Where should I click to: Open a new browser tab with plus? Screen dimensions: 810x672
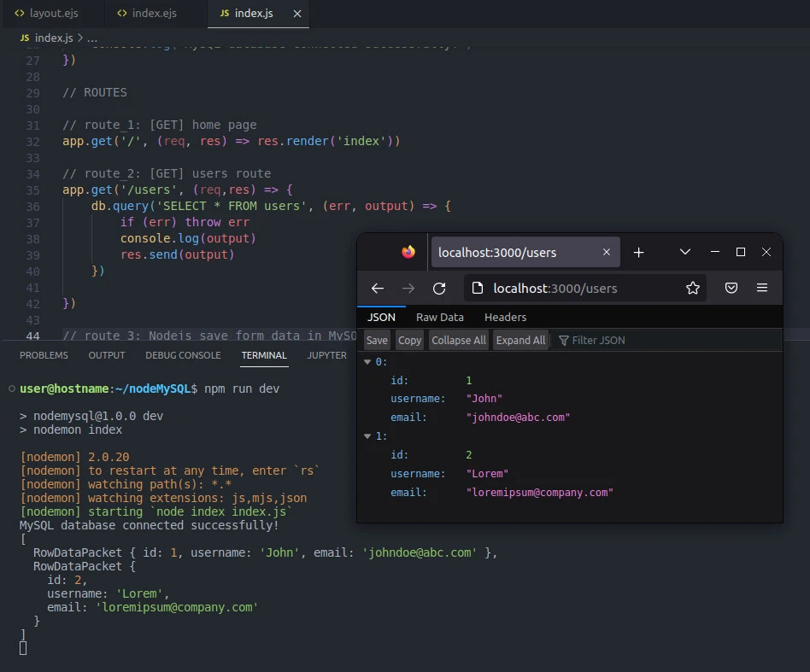pyautogui.click(x=638, y=252)
